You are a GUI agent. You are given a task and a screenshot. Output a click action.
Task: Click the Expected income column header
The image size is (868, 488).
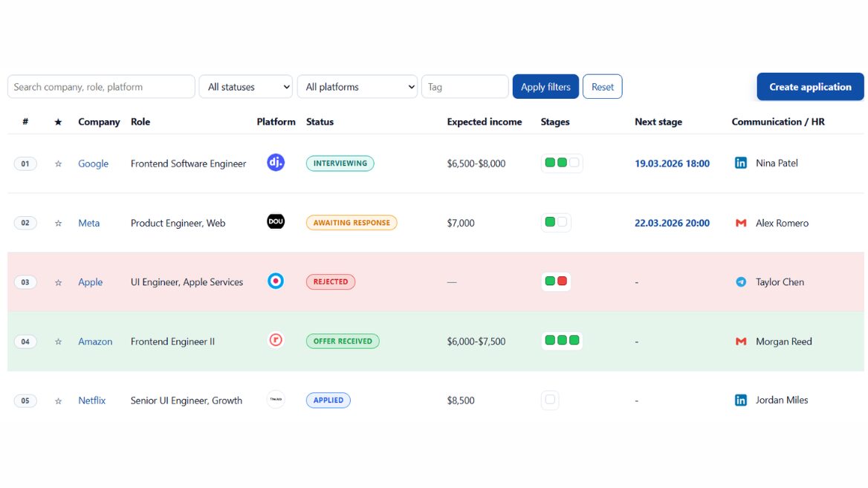(485, 122)
